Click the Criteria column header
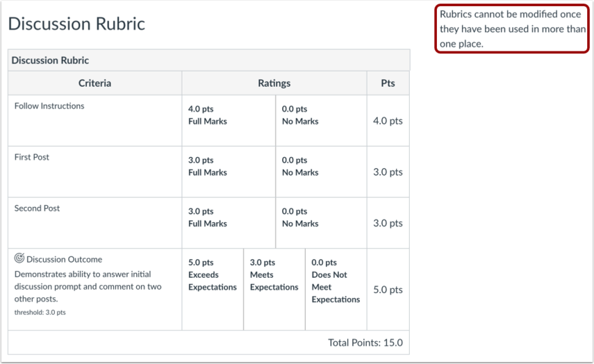 [94, 83]
